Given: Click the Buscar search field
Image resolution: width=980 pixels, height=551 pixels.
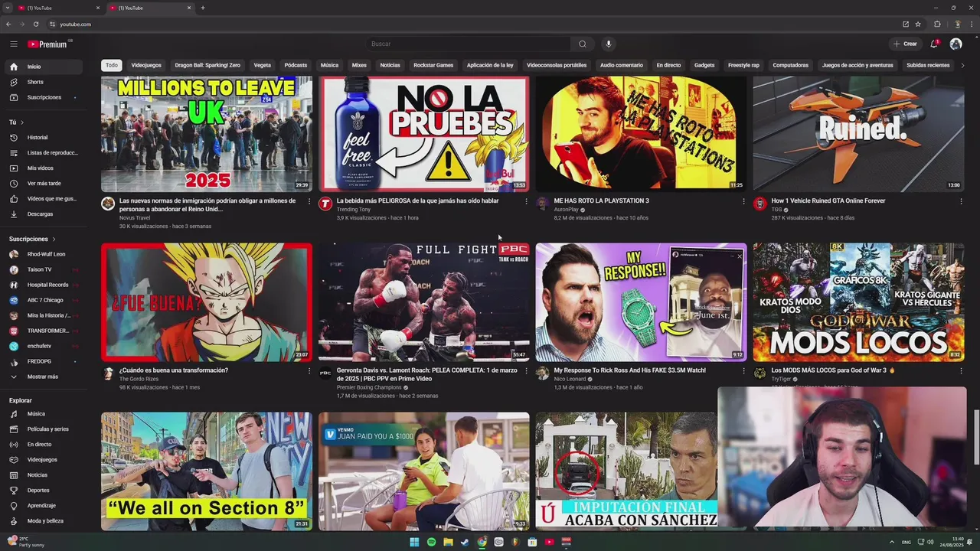Looking at the screenshot, I should [x=469, y=44].
